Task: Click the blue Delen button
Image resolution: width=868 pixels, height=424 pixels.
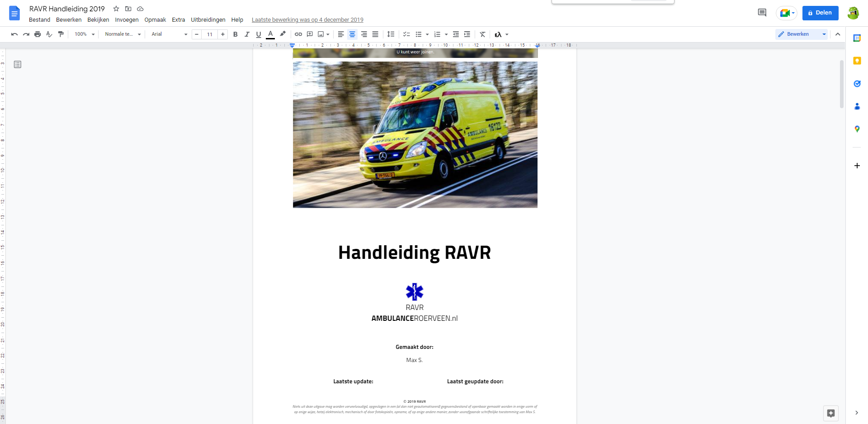Action: pyautogui.click(x=820, y=13)
